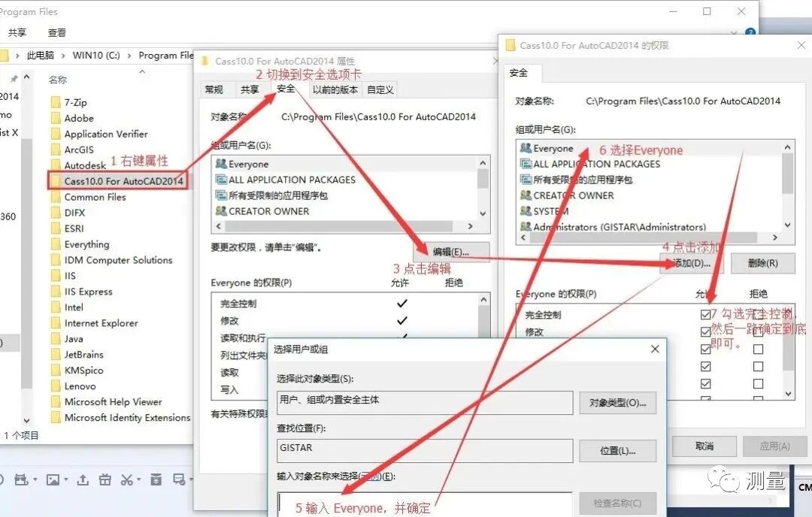Screen dimensions: 812x517
Task: Click scroll-down arrow of permissions group list
Action: tap(787, 225)
